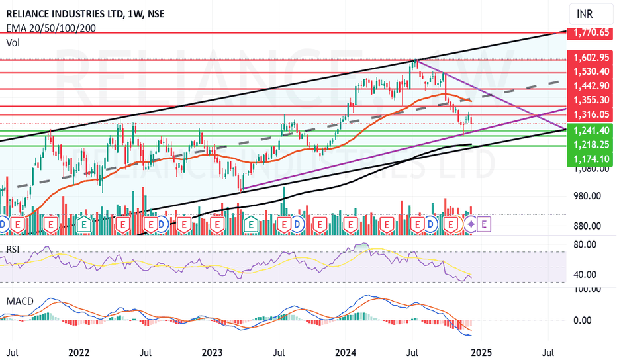Click the 1,530.40 price label

[x=590, y=71]
